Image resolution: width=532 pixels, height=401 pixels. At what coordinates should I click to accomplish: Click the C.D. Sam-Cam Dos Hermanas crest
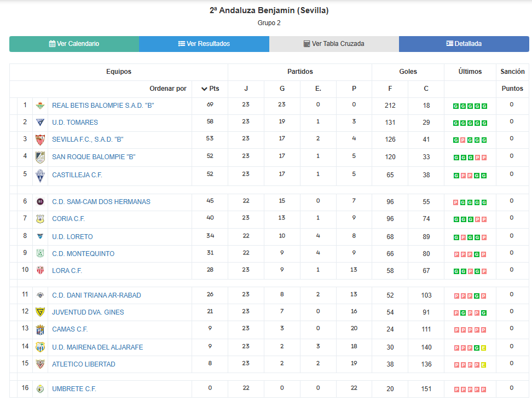[x=40, y=202]
